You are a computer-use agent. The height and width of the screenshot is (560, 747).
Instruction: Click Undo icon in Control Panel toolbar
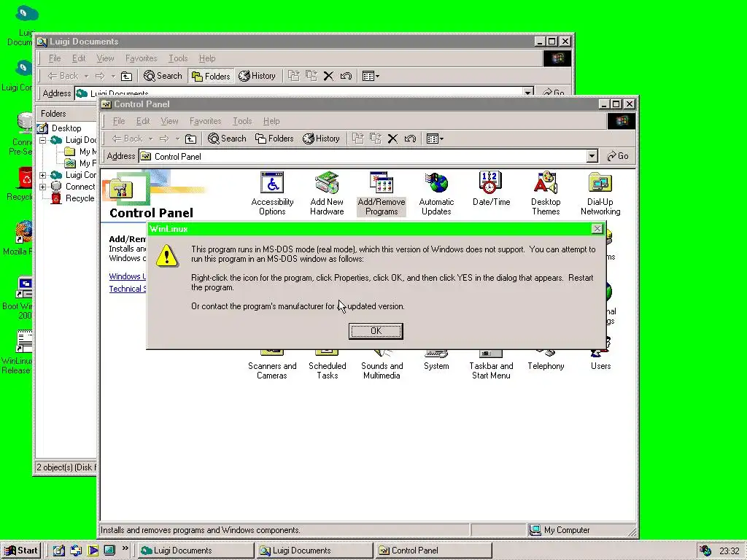[410, 139]
